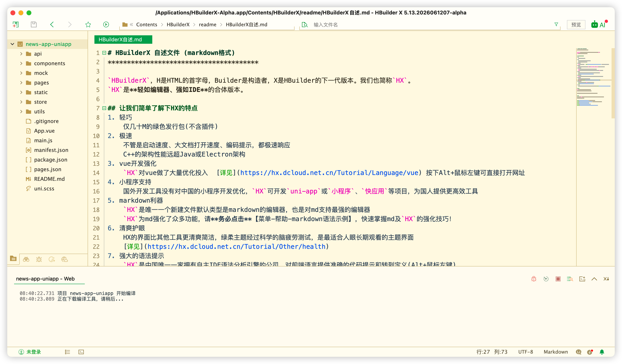Click the run play icon in toolbar

click(x=106, y=24)
